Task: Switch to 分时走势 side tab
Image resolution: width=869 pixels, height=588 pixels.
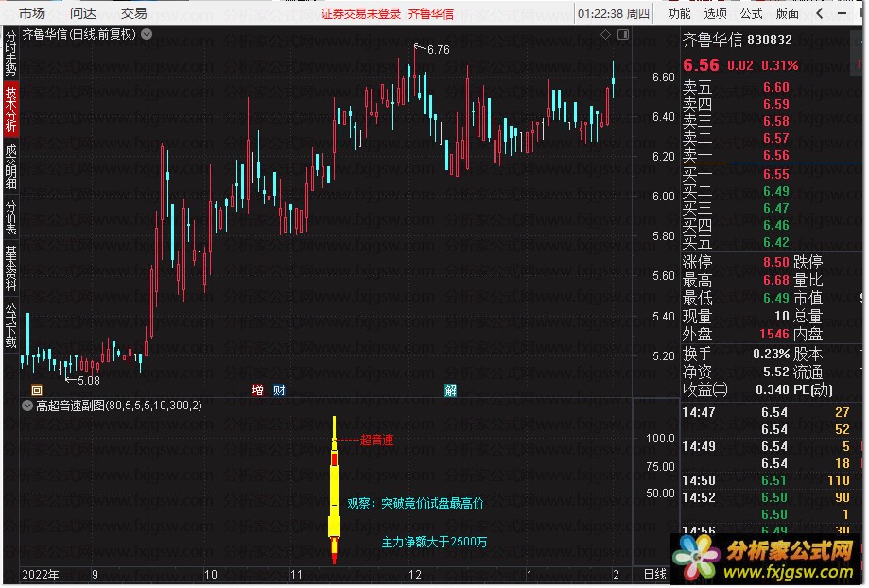Action: click(x=10, y=53)
